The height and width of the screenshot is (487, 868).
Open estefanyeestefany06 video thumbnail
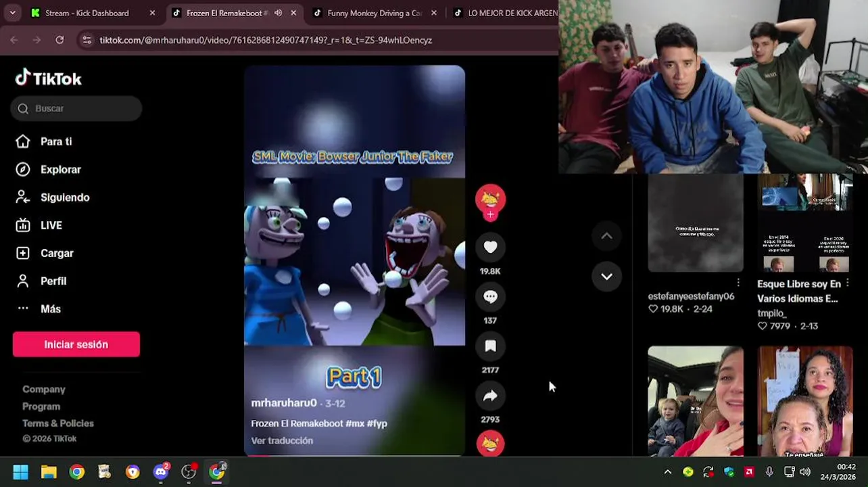(695, 223)
